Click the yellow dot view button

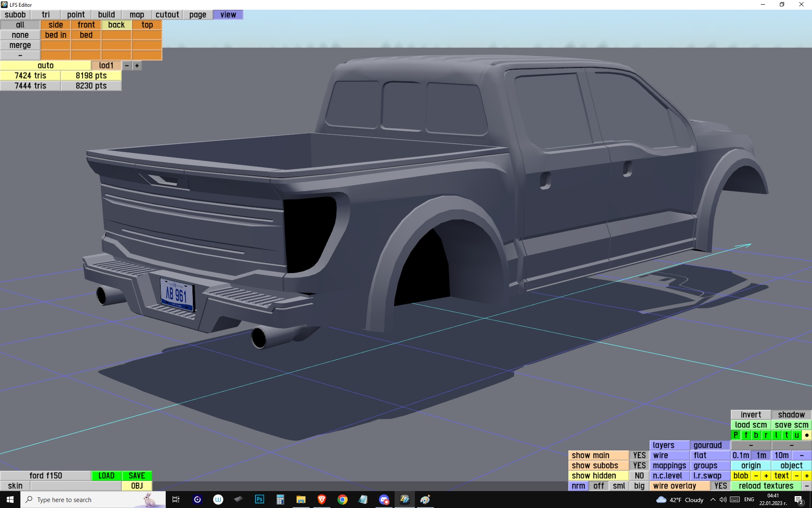tap(807, 435)
